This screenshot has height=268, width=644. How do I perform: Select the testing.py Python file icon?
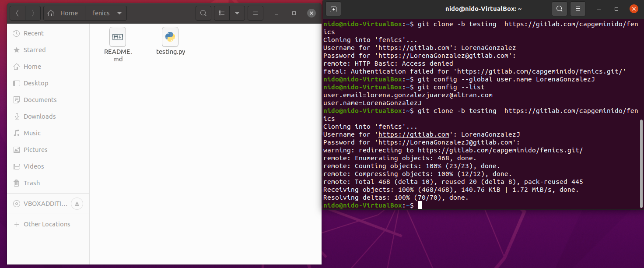[x=170, y=37]
